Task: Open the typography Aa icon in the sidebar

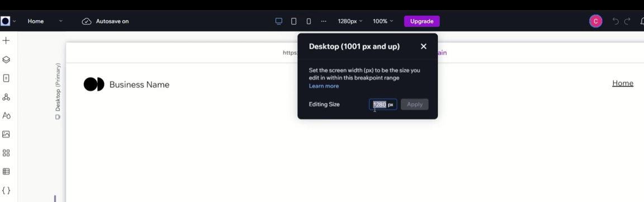Action: click(x=6, y=116)
